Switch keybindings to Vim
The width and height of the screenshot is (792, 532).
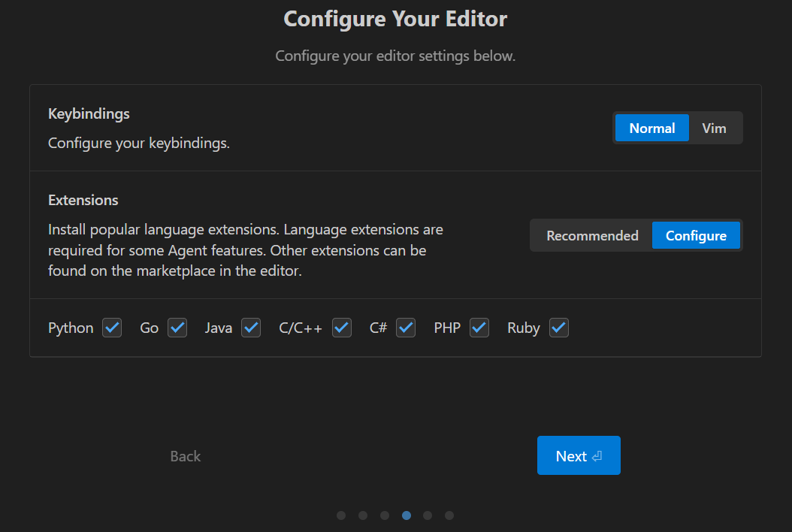pos(714,128)
